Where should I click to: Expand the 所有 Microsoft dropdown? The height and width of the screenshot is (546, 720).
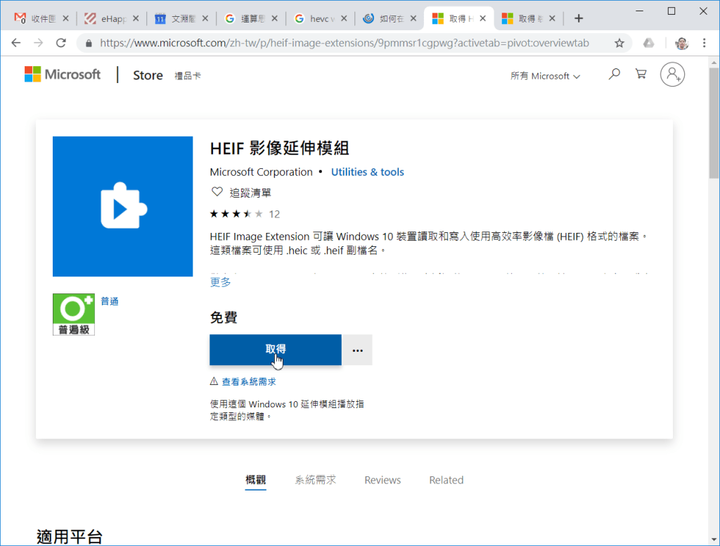click(545, 76)
